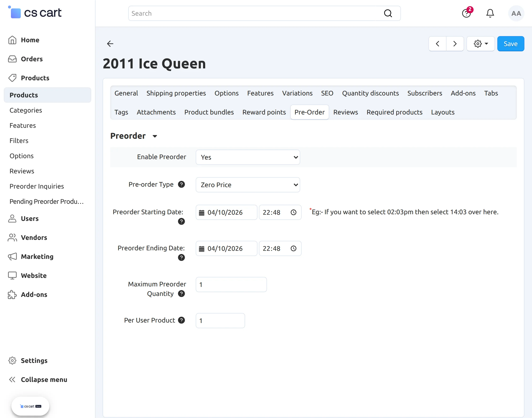Click the Maximum Preorder Quantity help icon

pyautogui.click(x=181, y=294)
